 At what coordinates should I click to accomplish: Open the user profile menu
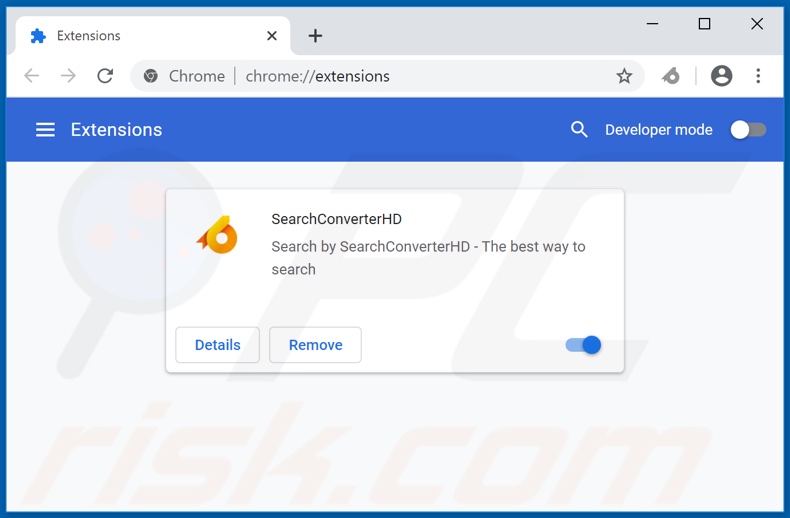tap(721, 76)
